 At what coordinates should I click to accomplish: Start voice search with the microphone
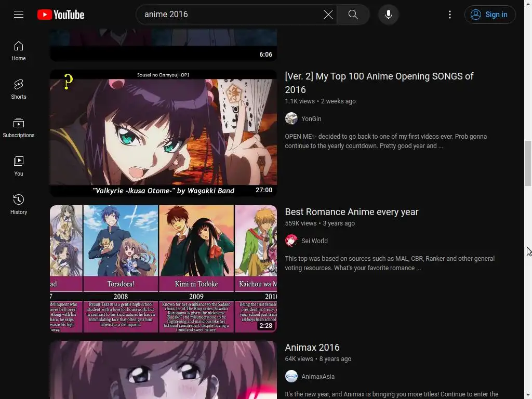[389, 15]
